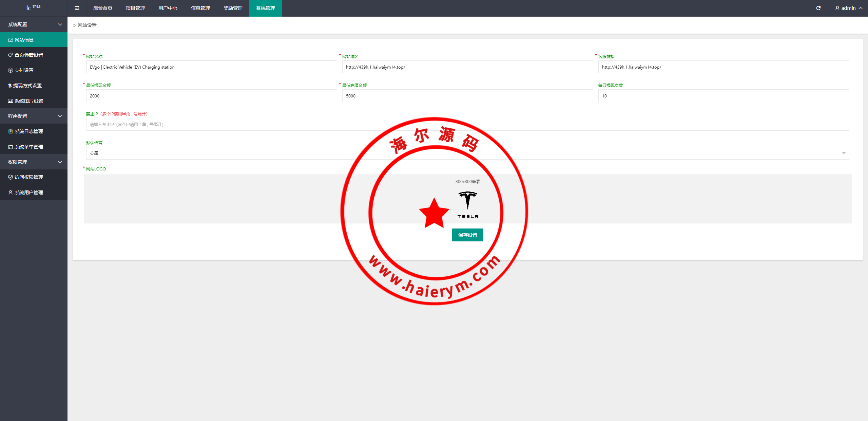Open 网站信息 in sidebar
This screenshot has height=421, width=868.
pos(34,40)
